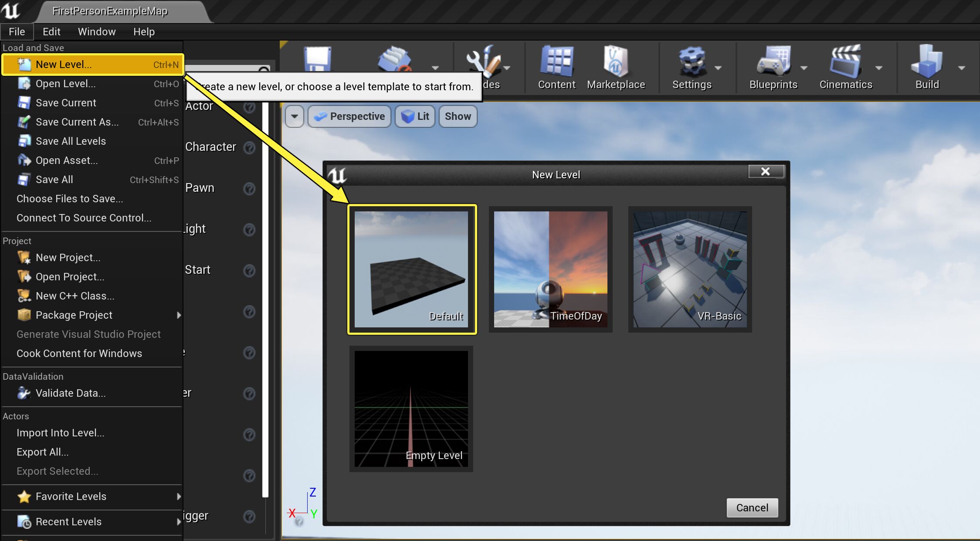The image size is (980, 541).
Task: Click the Perspective viewport button
Action: (349, 116)
